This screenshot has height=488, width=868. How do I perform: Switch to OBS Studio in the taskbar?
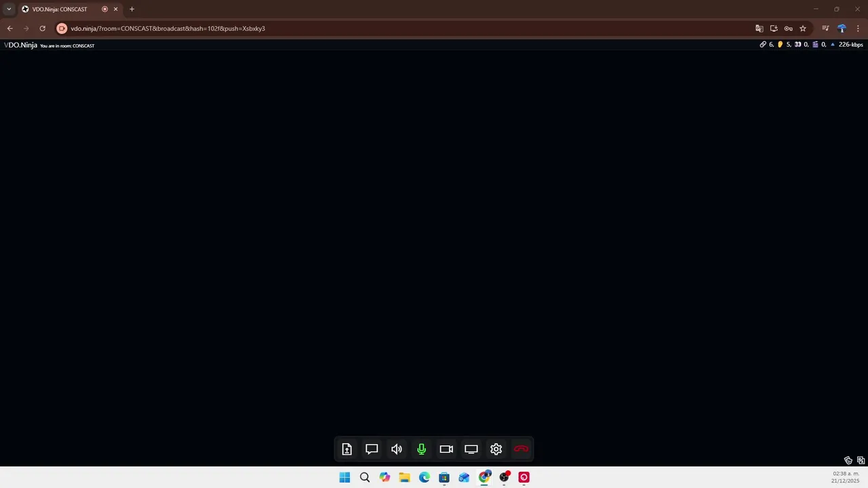(504, 477)
